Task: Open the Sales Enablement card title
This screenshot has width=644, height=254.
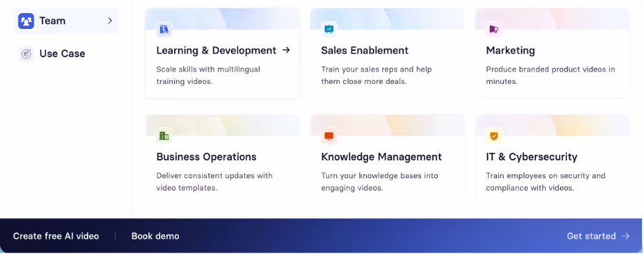Action: 365,50
